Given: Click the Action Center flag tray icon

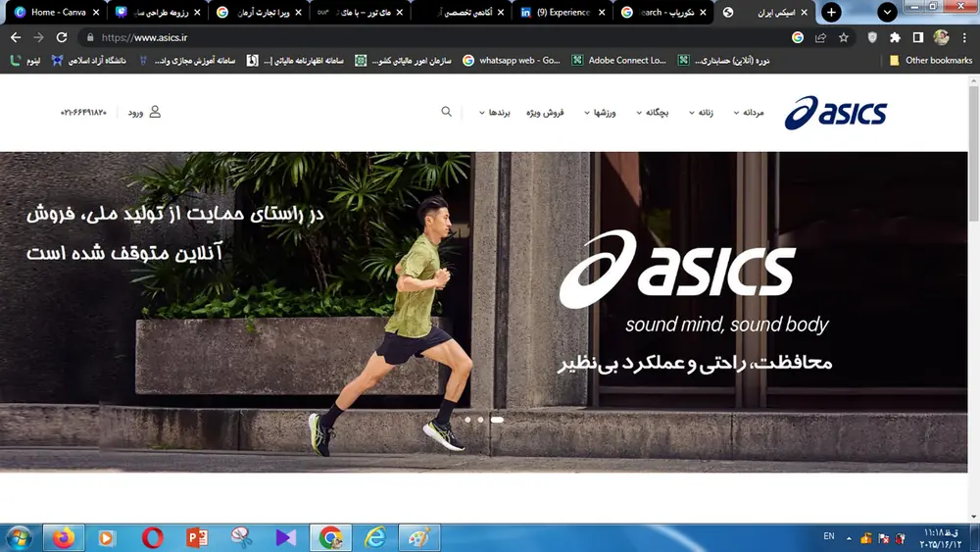Looking at the screenshot, I should click(883, 537).
